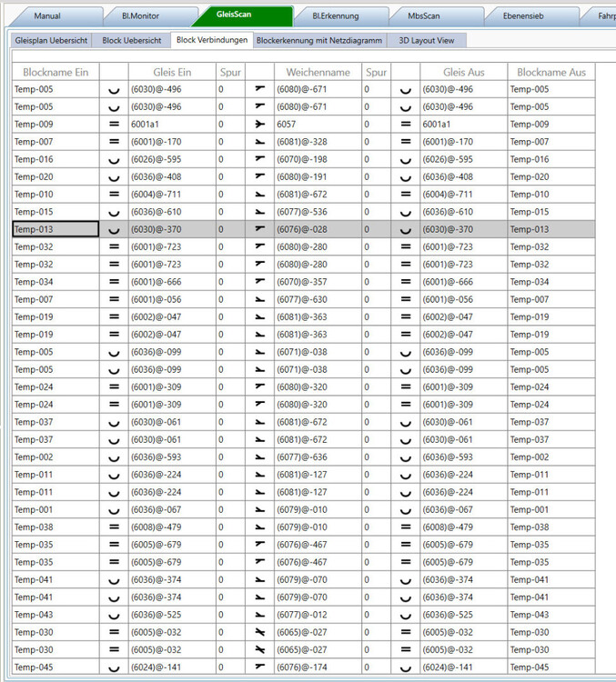Select the Blockname Ein cell Temp-015
Viewport: 616px width, 682px height.
point(56,212)
